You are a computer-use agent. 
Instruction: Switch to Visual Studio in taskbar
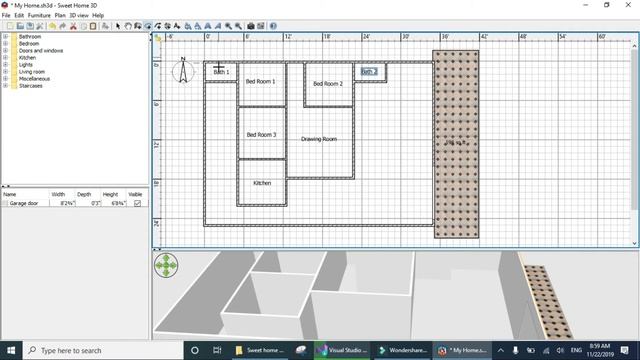pyautogui.click(x=342, y=350)
